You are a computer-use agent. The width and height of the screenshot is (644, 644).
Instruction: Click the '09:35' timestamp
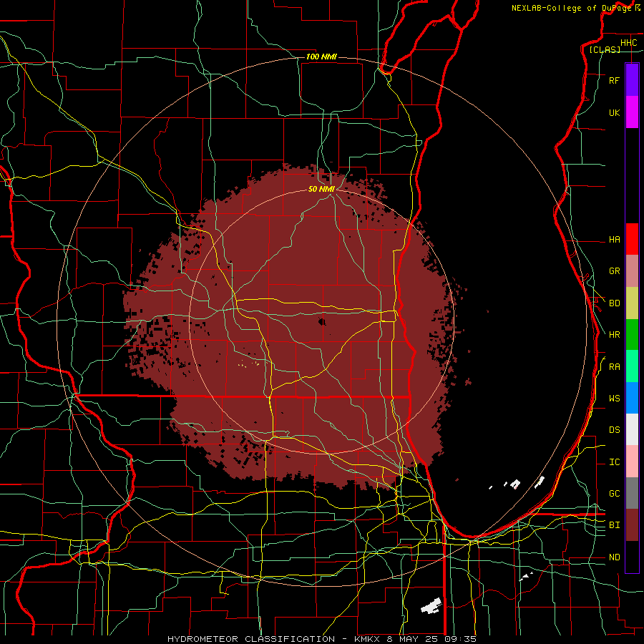point(460,639)
